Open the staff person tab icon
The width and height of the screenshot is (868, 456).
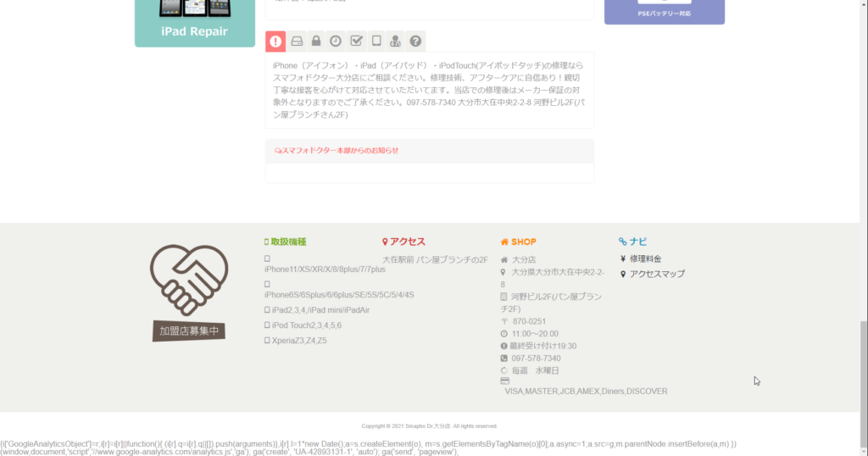click(x=395, y=42)
